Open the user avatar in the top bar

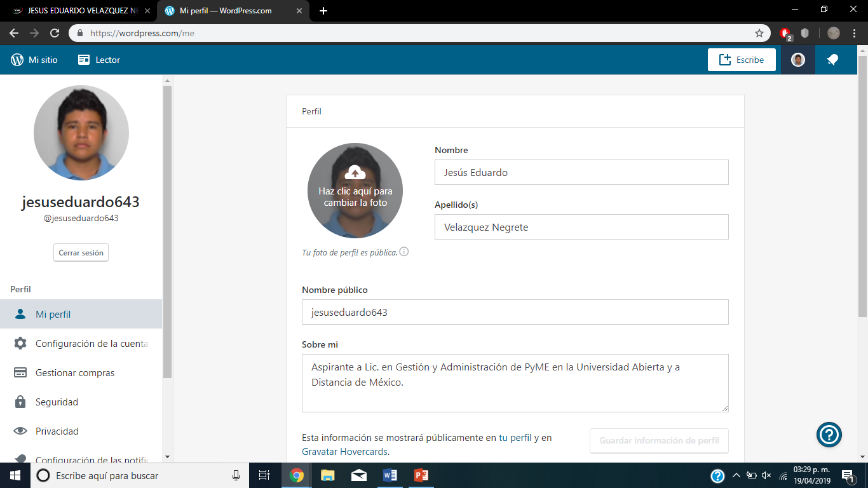click(798, 60)
